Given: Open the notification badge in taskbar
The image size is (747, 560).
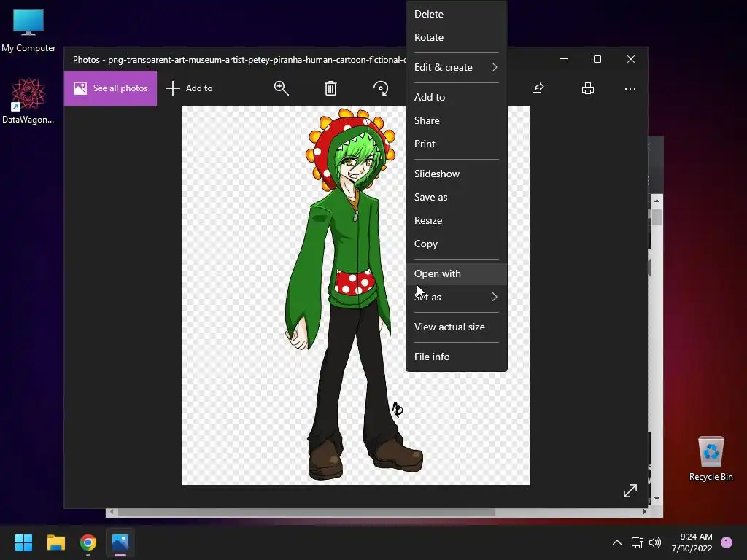Looking at the screenshot, I should [727, 542].
